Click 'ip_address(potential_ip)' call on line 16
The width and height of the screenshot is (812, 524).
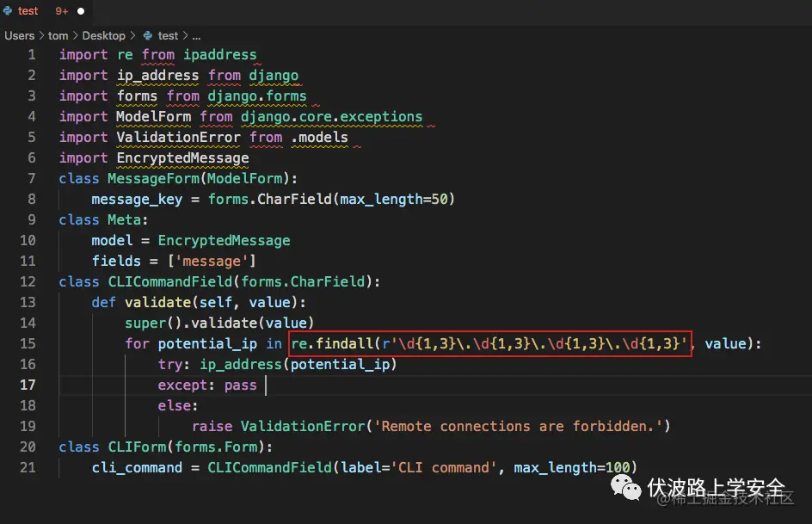tap(298, 365)
